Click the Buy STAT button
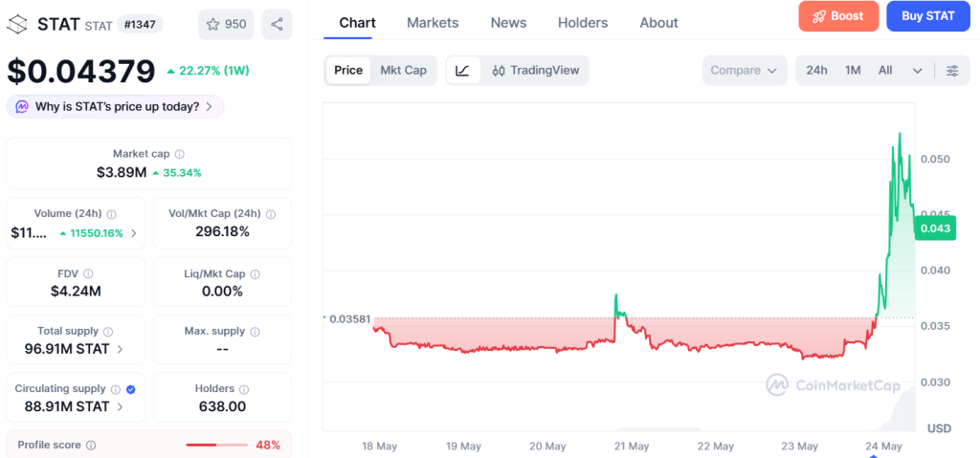 click(928, 16)
